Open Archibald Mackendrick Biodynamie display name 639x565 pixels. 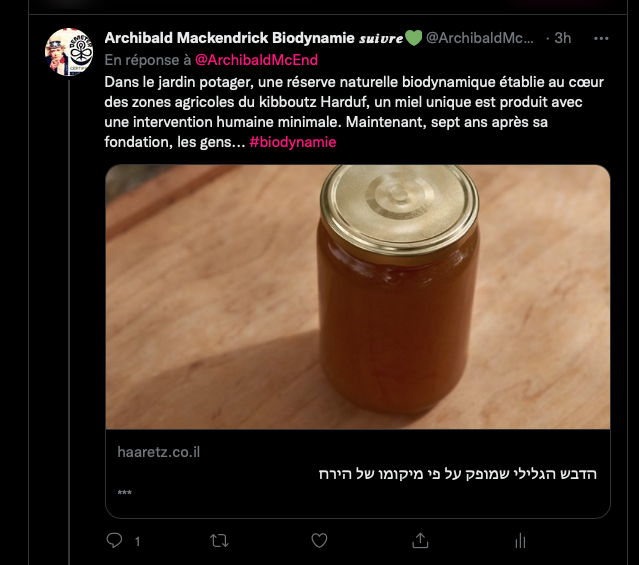[229, 39]
